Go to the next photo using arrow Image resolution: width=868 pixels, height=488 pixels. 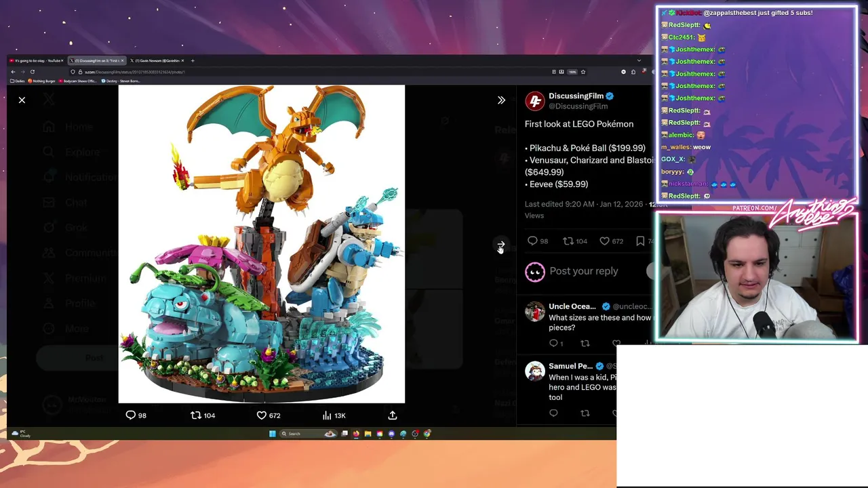500,245
